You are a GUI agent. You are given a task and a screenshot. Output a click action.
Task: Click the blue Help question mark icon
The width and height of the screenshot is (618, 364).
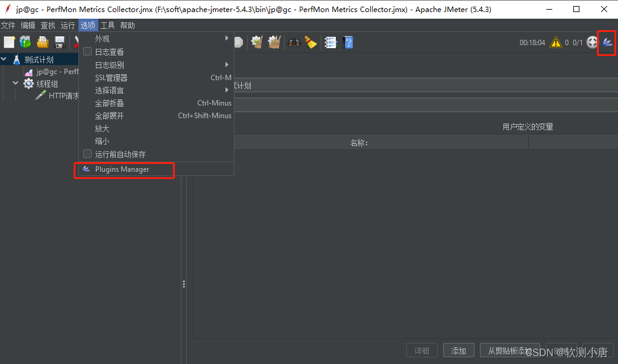pyautogui.click(x=348, y=42)
